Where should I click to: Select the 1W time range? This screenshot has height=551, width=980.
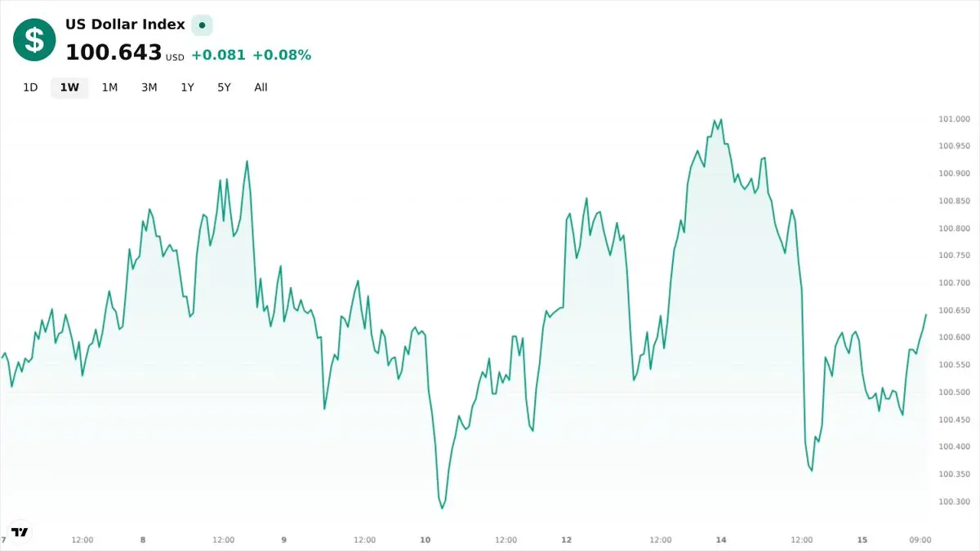[x=69, y=87]
